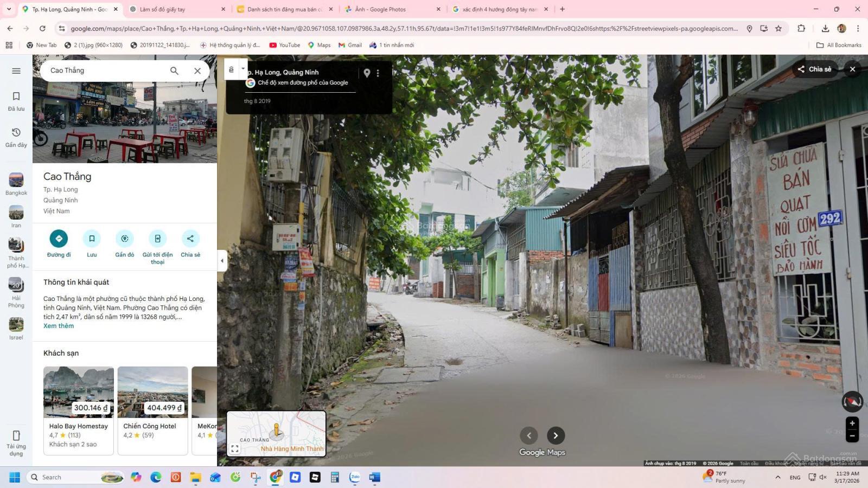The image size is (868, 488).
Task: Send to phone with Gửi tới điện thoại
Action: coord(157,247)
